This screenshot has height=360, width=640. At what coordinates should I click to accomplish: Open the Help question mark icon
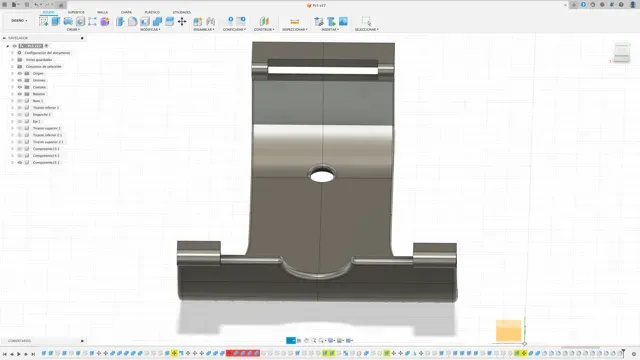click(x=621, y=5)
